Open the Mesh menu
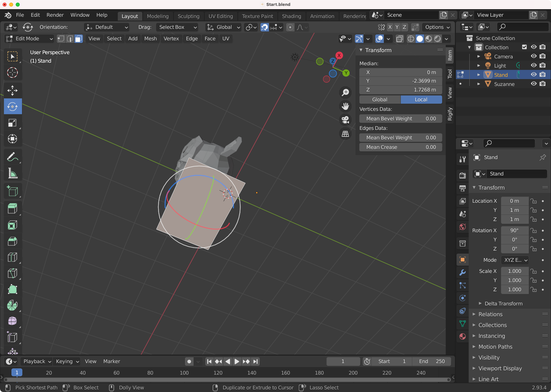The height and width of the screenshot is (392, 551). point(151,39)
